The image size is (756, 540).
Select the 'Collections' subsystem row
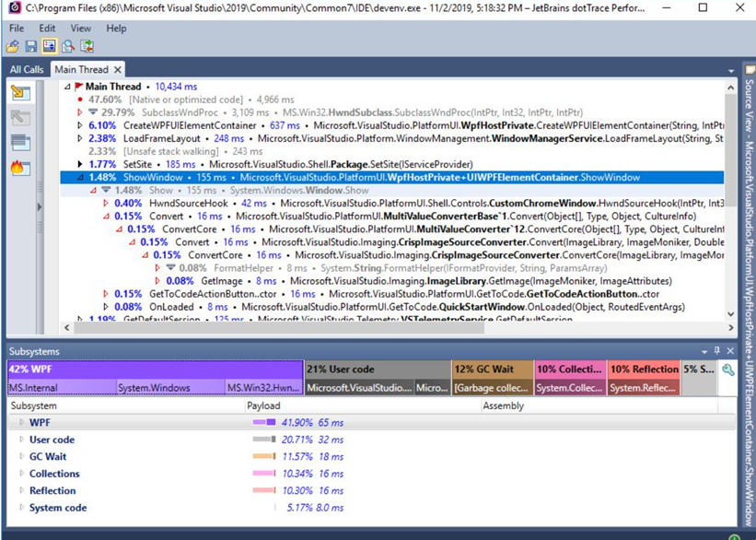372,474
